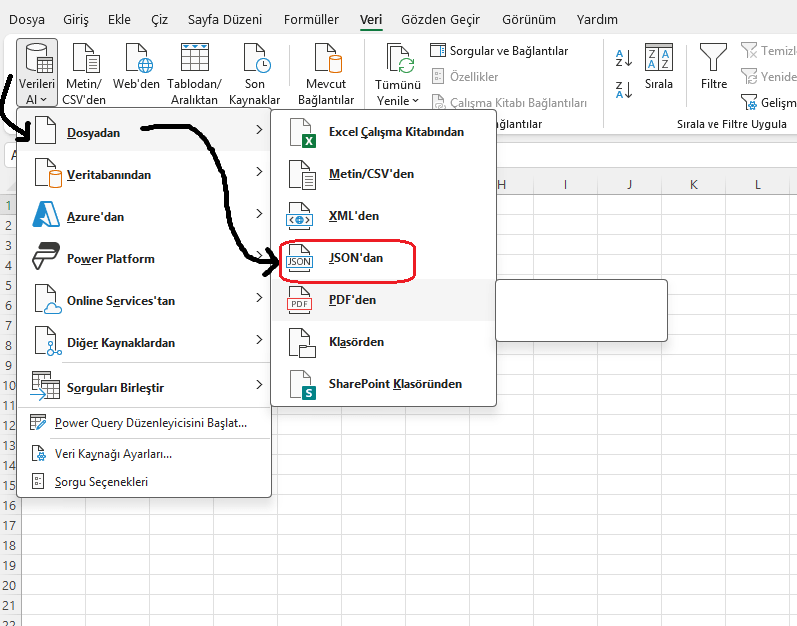Select column header K
Viewport: 797px width, 626px height.
(x=693, y=185)
